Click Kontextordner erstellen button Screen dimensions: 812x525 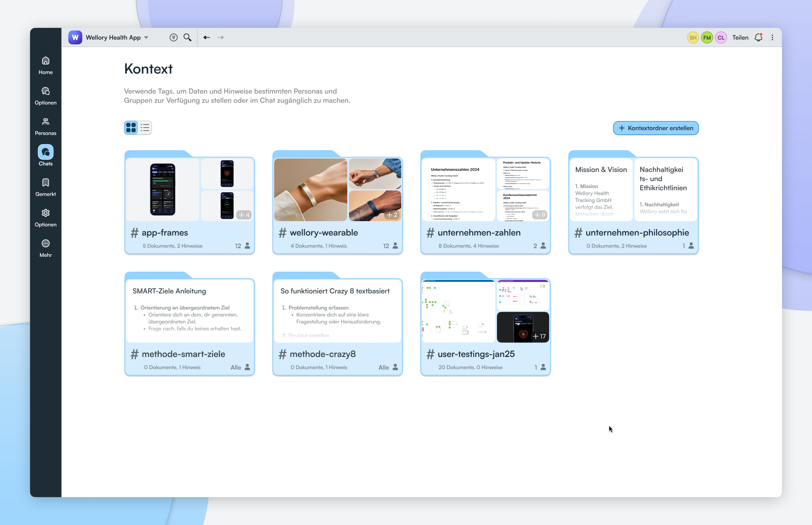tap(656, 128)
